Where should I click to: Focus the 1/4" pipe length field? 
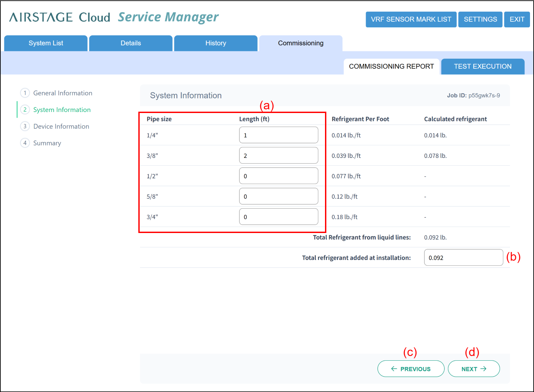tap(279, 135)
